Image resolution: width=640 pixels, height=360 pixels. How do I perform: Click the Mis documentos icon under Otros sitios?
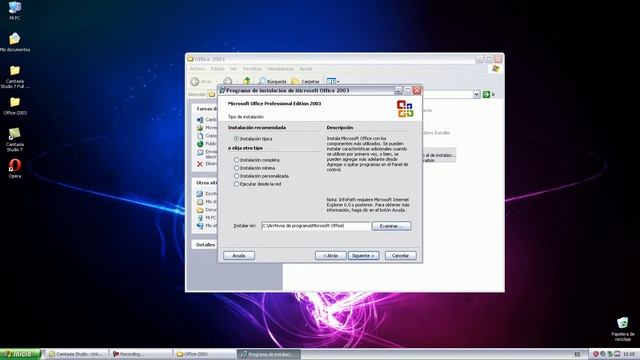point(200,202)
